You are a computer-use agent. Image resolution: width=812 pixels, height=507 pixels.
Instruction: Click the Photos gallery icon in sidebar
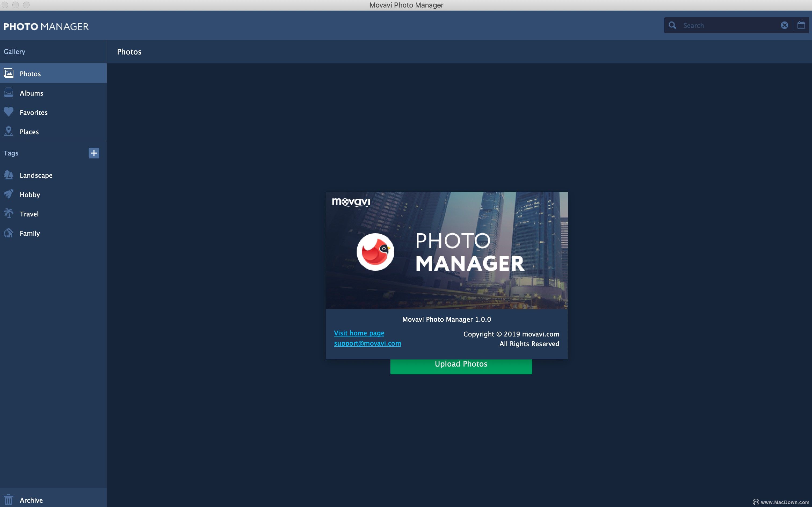pyautogui.click(x=9, y=73)
